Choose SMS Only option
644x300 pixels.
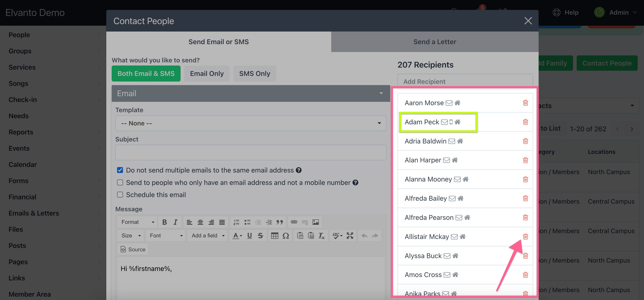(x=254, y=73)
